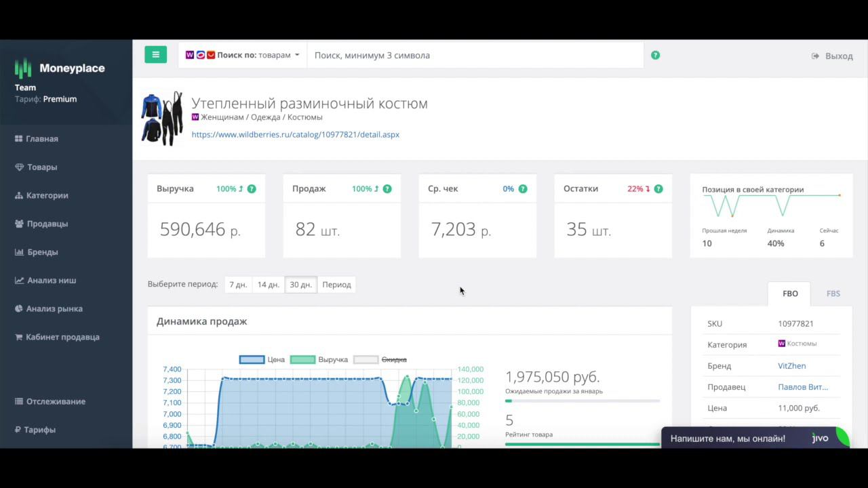Select the 30 дн. period
This screenshot has height=488, width=868.
click(x=301, y=285)
